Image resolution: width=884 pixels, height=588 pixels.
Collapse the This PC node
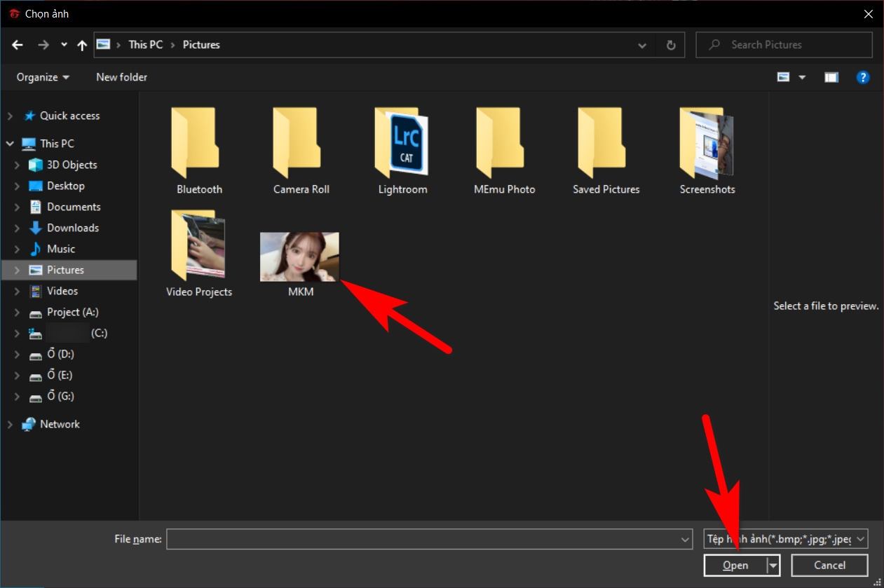point(10,144)
